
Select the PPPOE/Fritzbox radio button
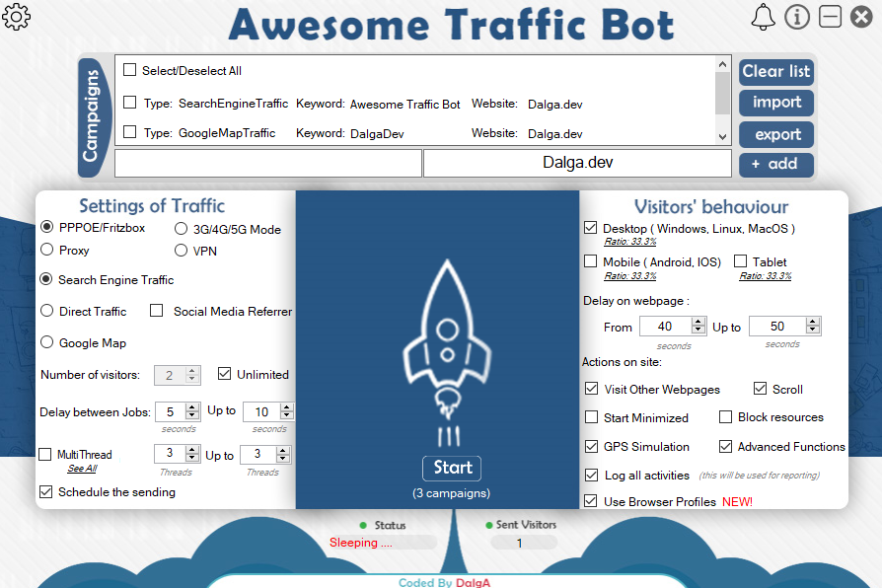point(46,227)
